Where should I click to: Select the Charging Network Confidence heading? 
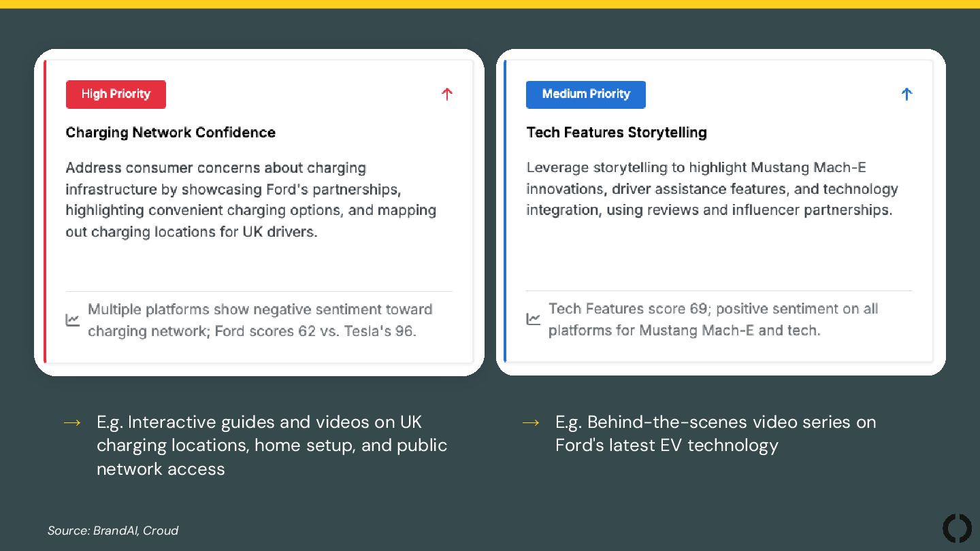tap(171, 133)
